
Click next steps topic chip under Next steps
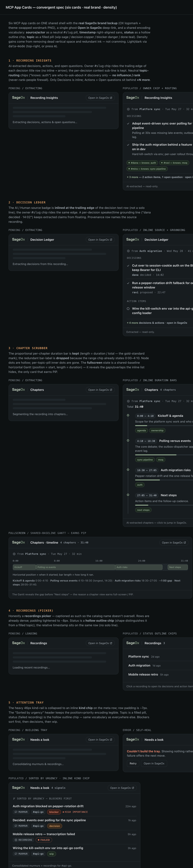click(x=143, y=510)
